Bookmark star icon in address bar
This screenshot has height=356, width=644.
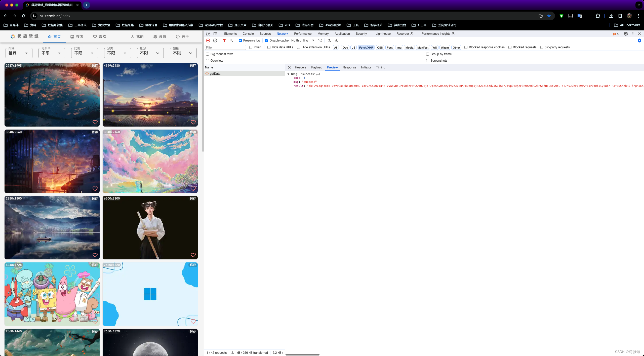pyautogui.click(x=549, y=16)
